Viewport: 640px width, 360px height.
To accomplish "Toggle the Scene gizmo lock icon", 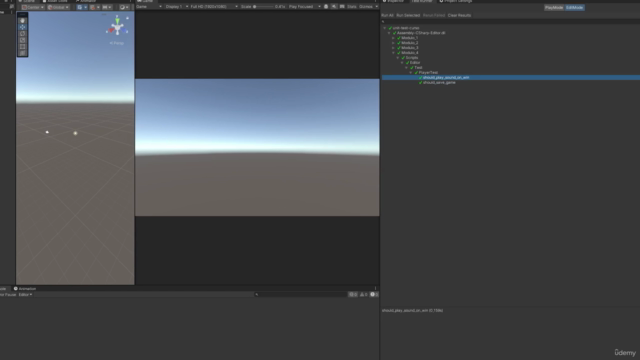I will click(127, 18).
